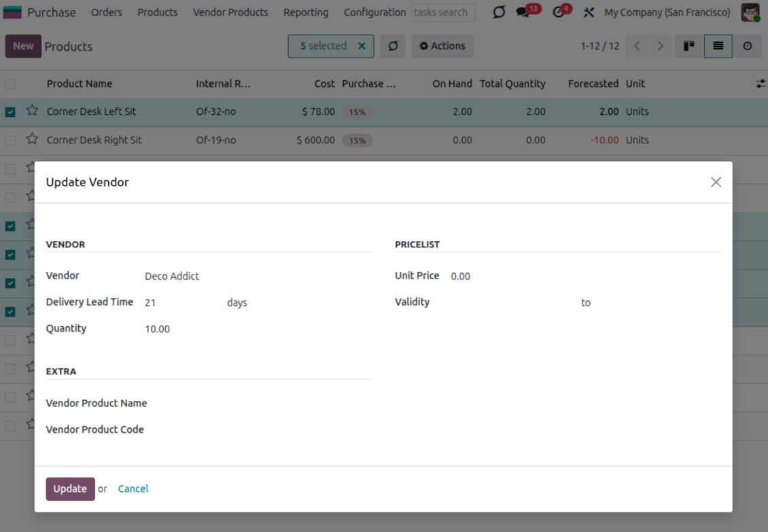Open the conversations chat icon
Viewport: 768px width, 532px height.
[523, 12]
